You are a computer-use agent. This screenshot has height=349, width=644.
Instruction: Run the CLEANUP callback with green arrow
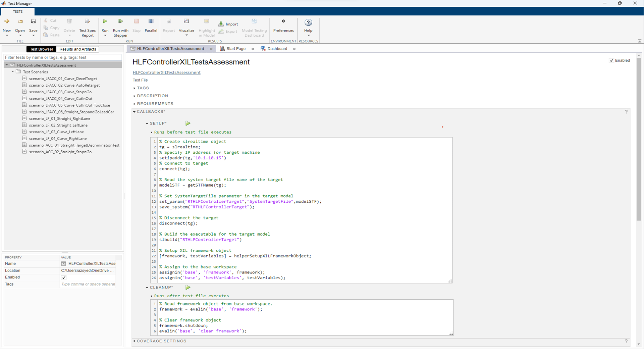point(188,288)
